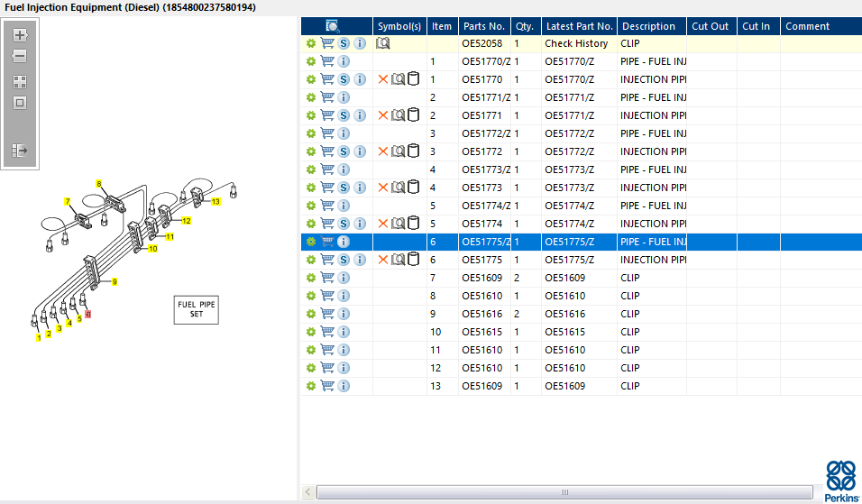Image resolution: width=862 pixels, height=504 pixels.
Task: Click the Perkins logo
Action: click(841, 481)
